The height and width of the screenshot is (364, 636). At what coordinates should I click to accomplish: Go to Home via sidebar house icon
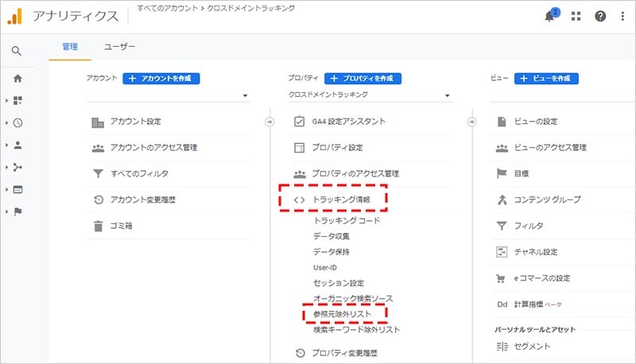tap(17, 79)
